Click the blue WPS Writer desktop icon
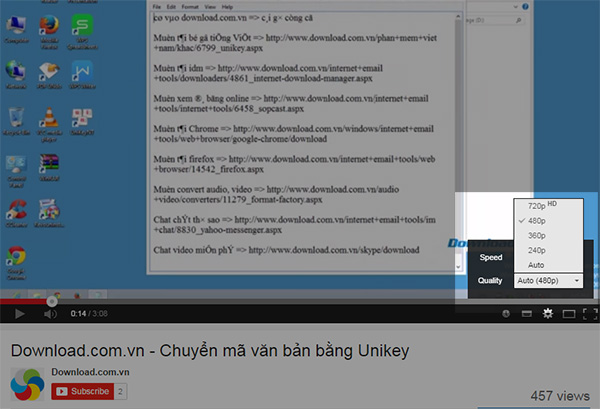Viewport: 600px width, 409px height. click(82, 75)
